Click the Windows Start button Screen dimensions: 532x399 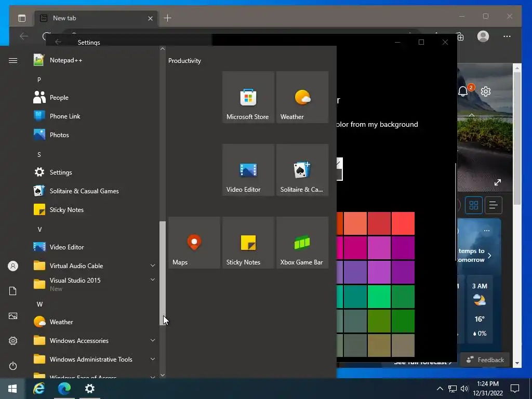pyautogui.click(x=12, y=389)
